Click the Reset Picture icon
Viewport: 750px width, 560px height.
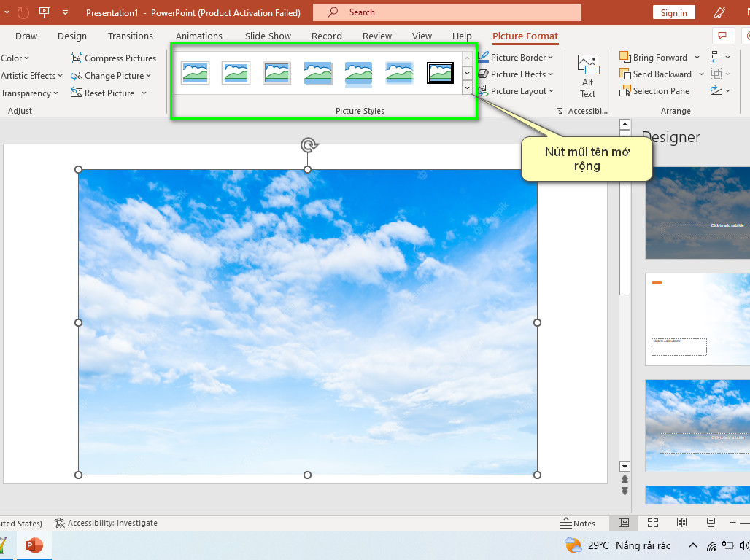[x=76, y=93]
